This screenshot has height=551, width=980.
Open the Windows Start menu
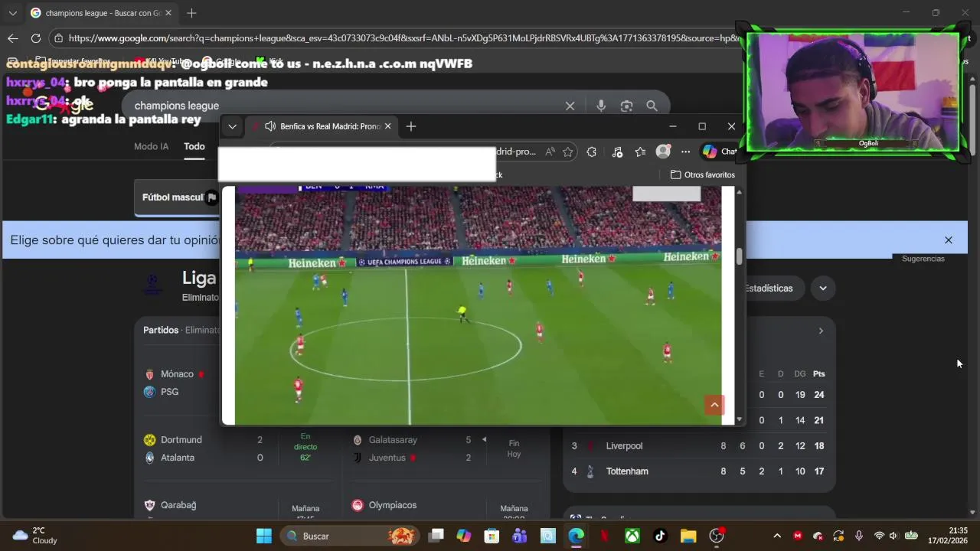point(264,536)
